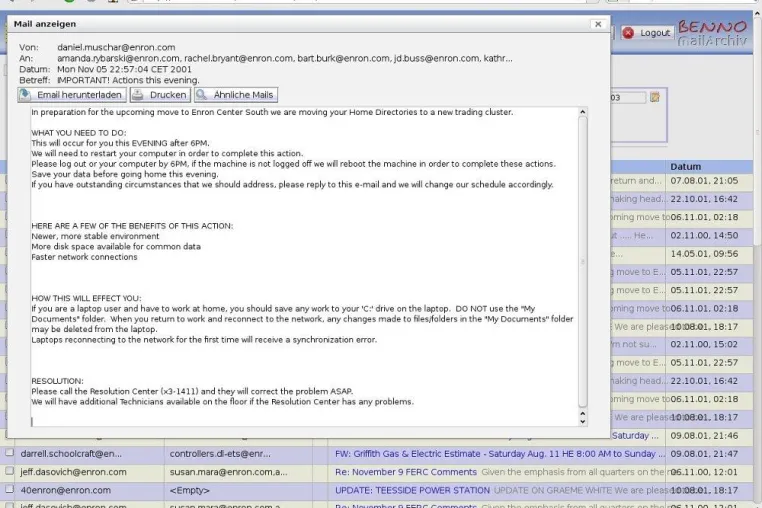Click date cell 07.08.01, 21:05
Image resolution: width=762 pixels, height=508 pixels.
pos(704,181)
